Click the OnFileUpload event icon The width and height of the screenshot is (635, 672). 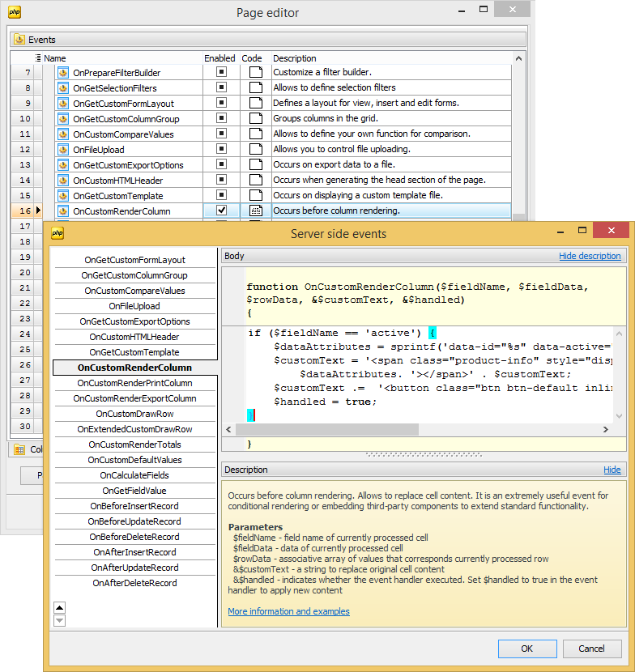point(63,150)
